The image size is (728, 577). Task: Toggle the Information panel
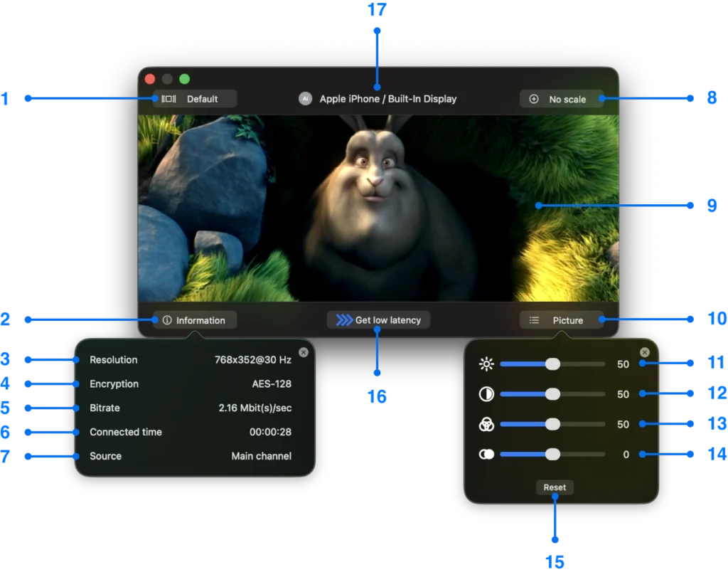193,320
